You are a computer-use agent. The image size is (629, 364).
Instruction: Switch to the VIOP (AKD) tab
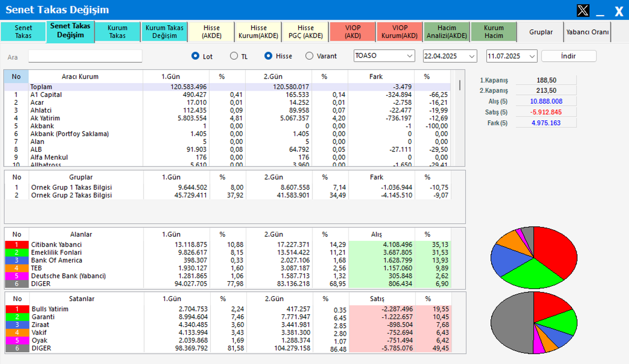(x=353, y=32)
